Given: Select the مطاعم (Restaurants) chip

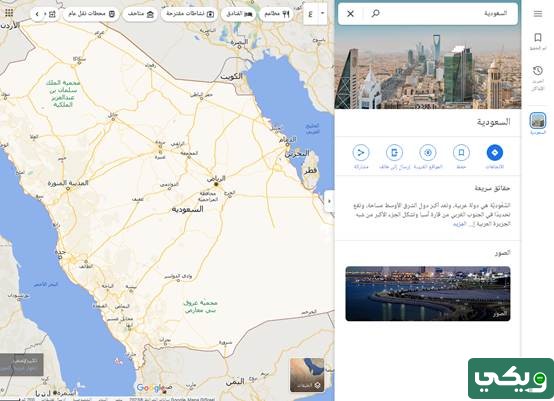Looking at the screenshot, I should [277, 14].
